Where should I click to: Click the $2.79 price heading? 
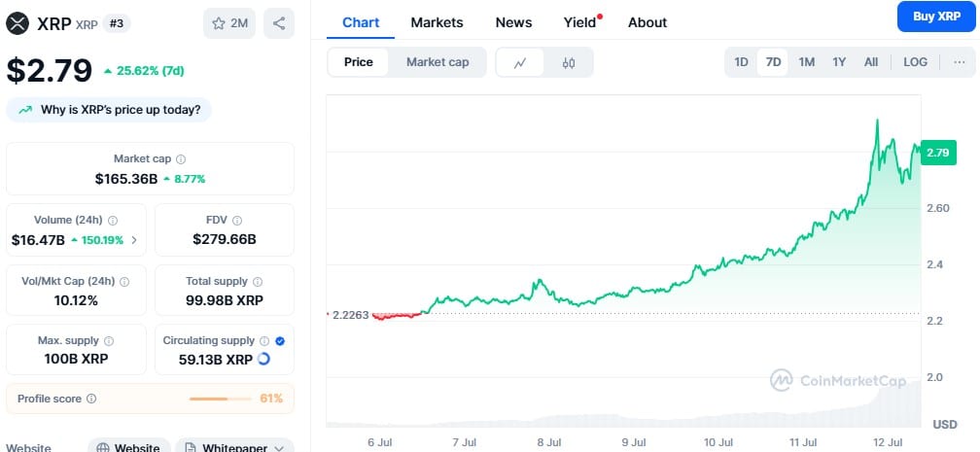click(x=50, y=70)
